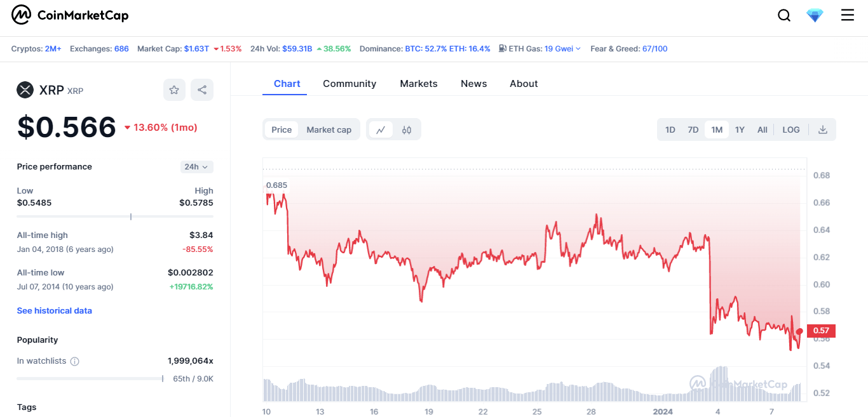The image size is (868, 417).
Task: Click the Jan 04, 2018 date text
Action: [x=65, y=249]
